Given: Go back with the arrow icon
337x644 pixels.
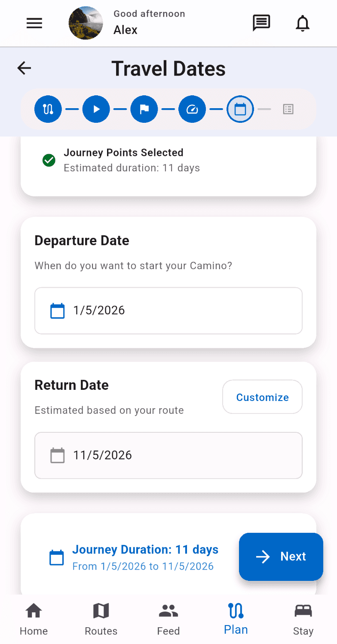Looking at the screenshot, I should pyautogui.click(x=25, y=68).
